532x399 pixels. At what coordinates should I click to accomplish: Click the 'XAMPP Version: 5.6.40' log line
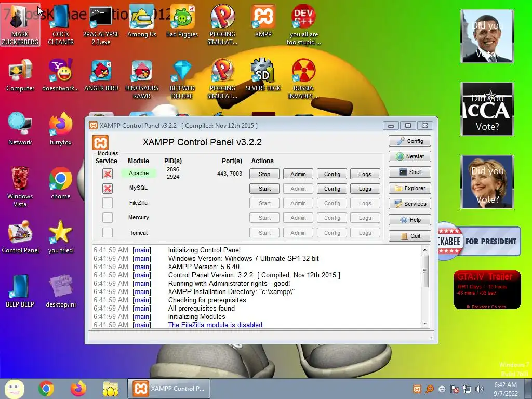204,267
